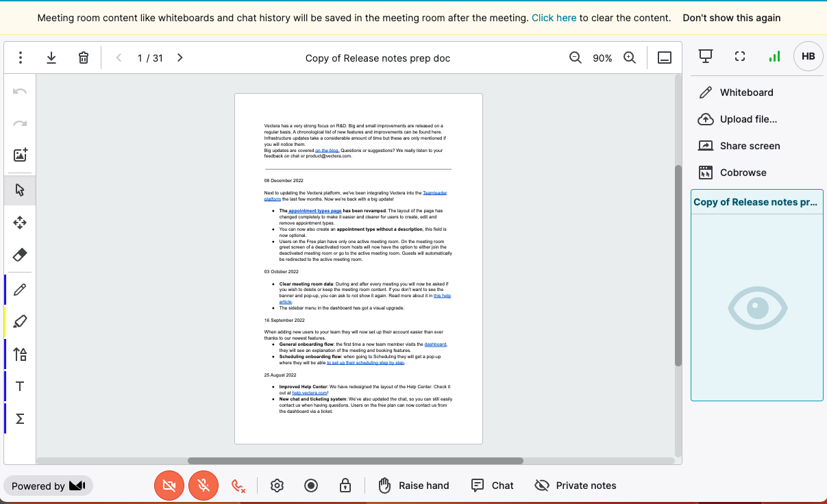Open the Formula sigma tool
The height and width of the screenshot is (504, 827).
pyautogui.click(x=20, y=418)
